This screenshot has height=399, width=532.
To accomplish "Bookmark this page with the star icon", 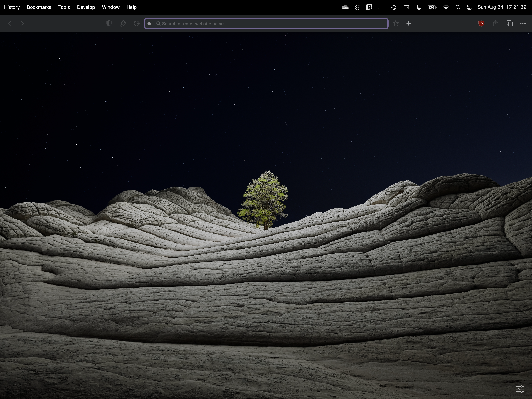I will tap(396, 23).
